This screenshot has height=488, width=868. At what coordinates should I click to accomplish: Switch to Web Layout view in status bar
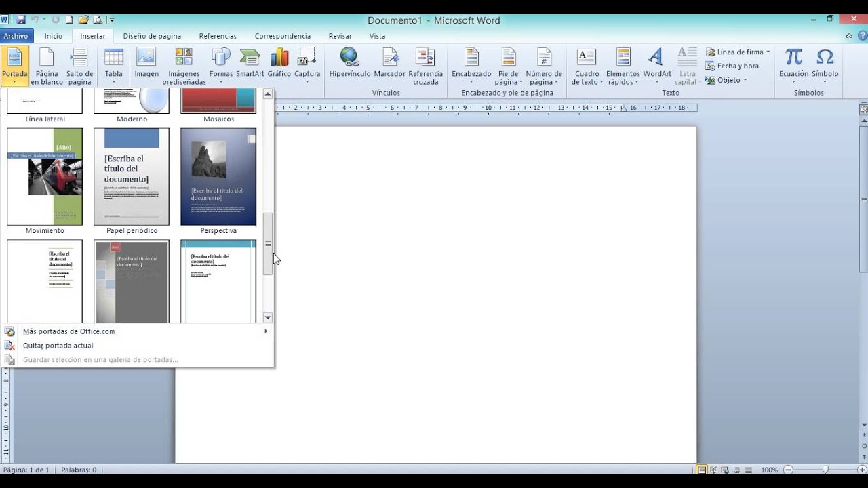725,470
